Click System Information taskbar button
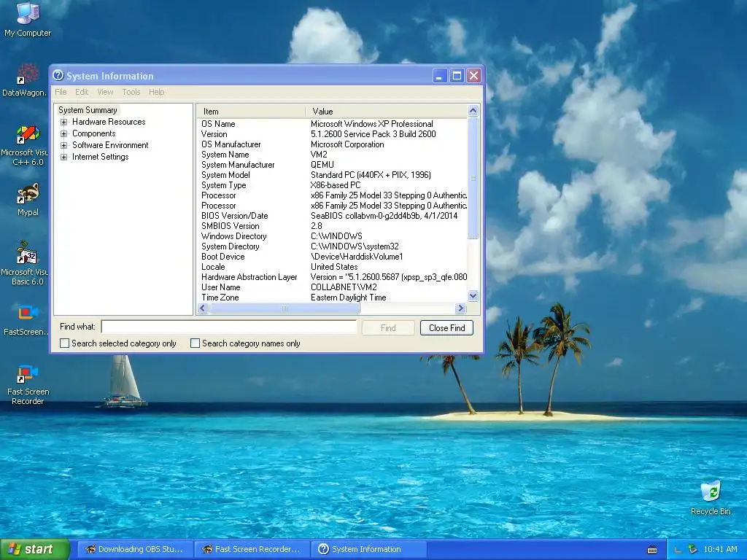The width and height of the screenshot is (747, 560). pos(368,549)
